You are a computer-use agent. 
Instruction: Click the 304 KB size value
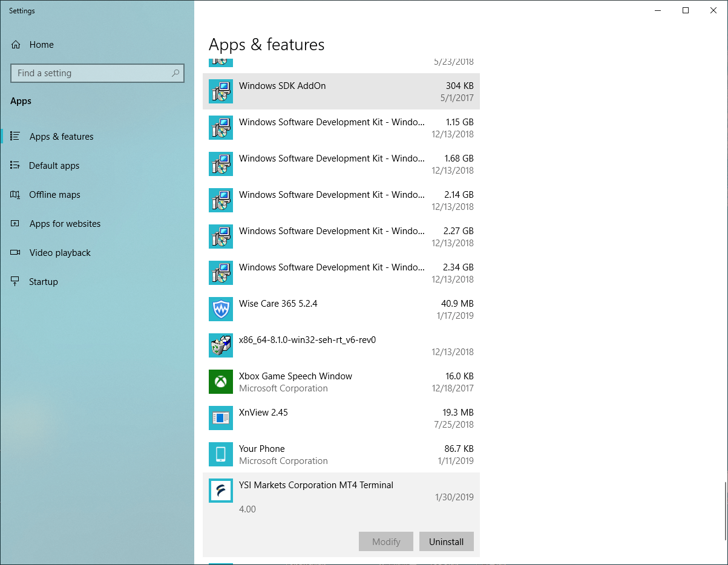pos(459,86)
